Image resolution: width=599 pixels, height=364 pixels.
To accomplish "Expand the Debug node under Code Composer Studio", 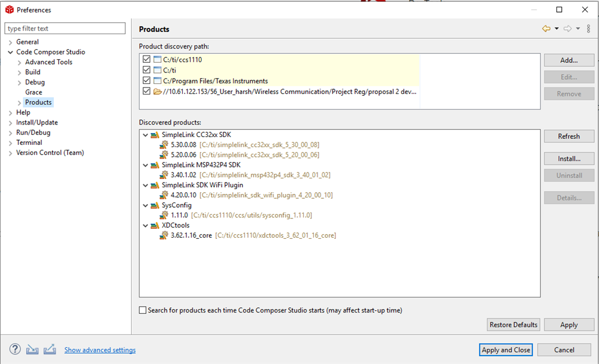I will [x=19, y=83].
